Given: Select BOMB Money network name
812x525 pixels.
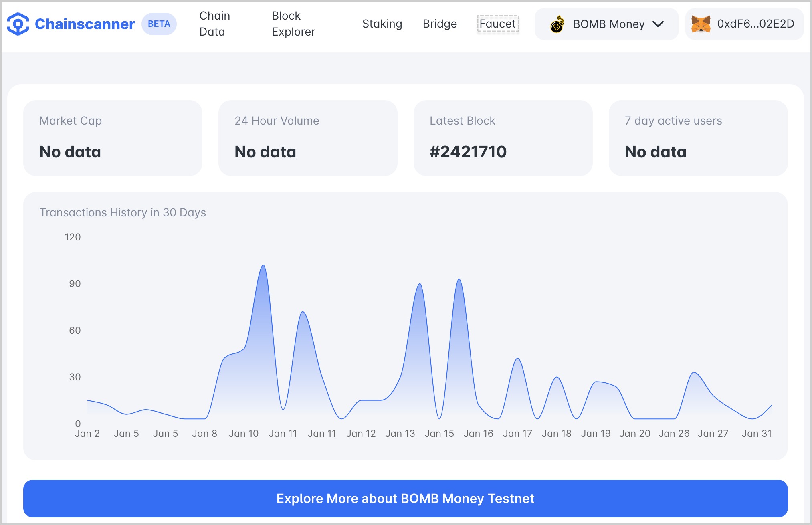Looking at the screenshot, I should pyautogui.click(x=609, y=24).
